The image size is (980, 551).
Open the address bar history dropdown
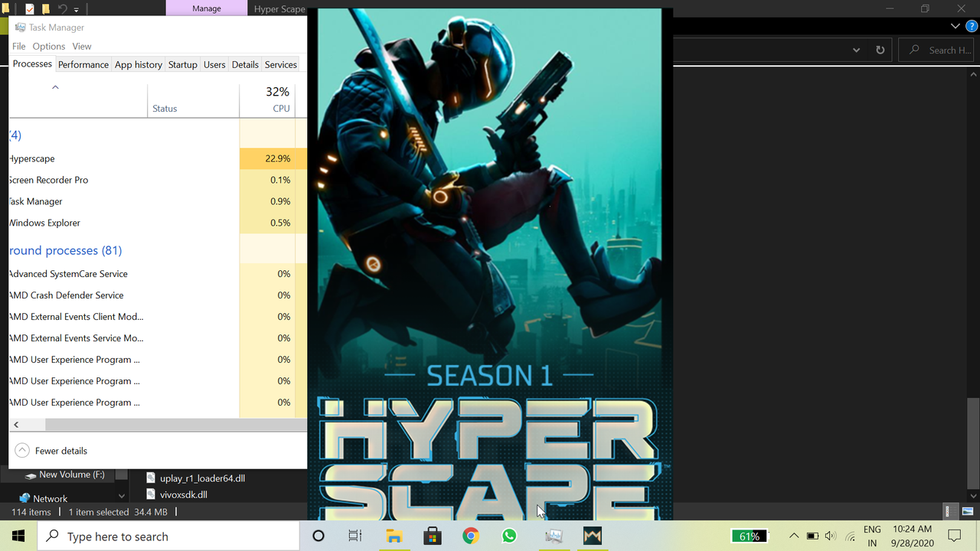pos(856,50)
